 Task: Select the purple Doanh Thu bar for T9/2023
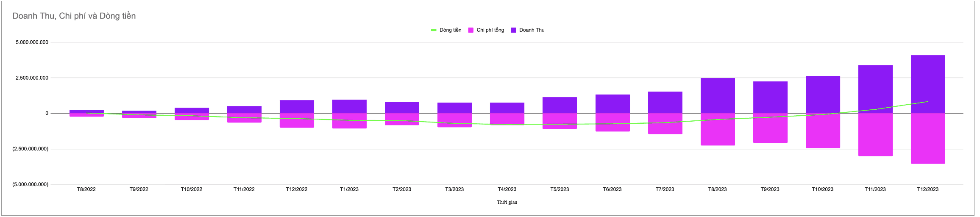click(x=770, y=97)
